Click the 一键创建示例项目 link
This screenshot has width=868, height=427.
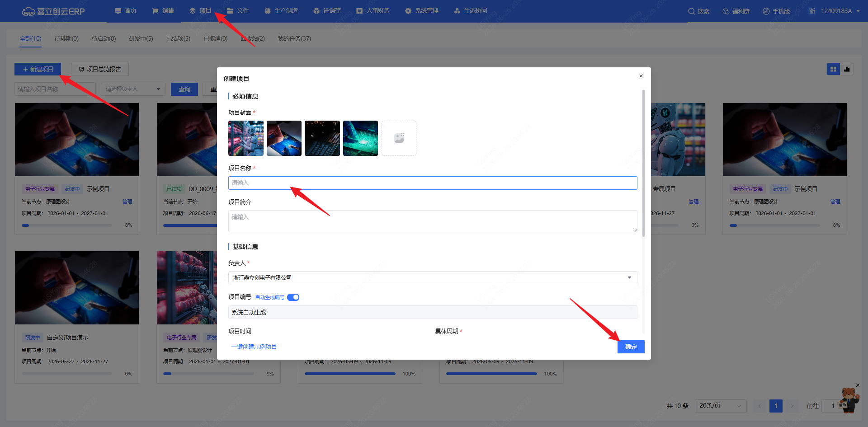(x=254, y=347)
